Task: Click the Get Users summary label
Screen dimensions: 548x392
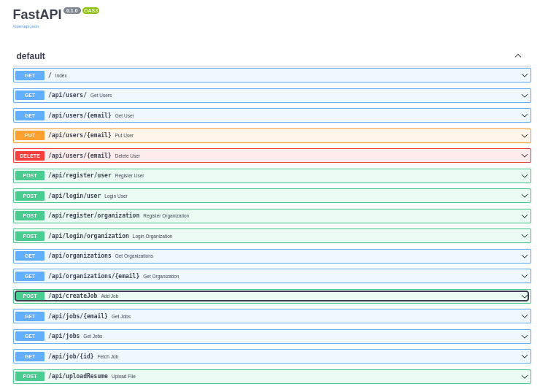Action: (101, 96)
